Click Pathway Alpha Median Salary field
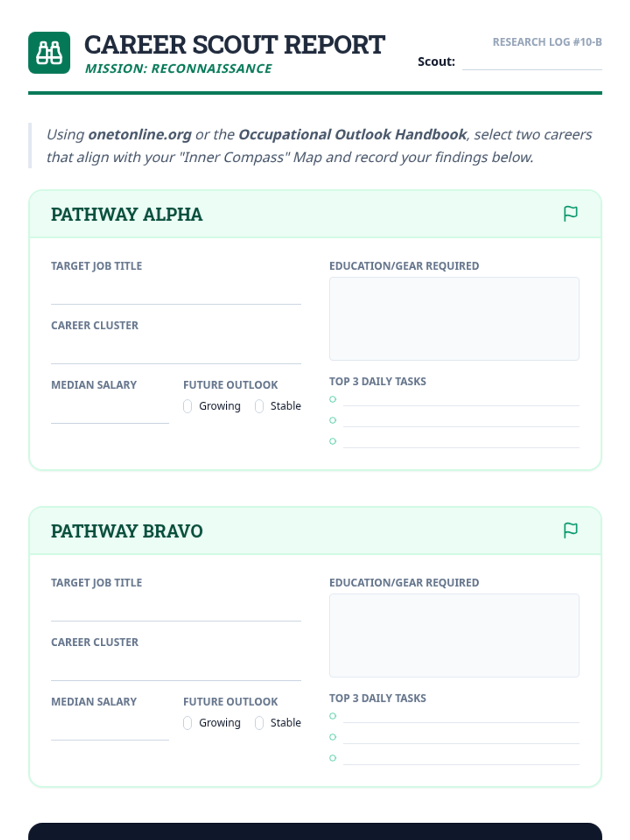 (x=110, y=412)
